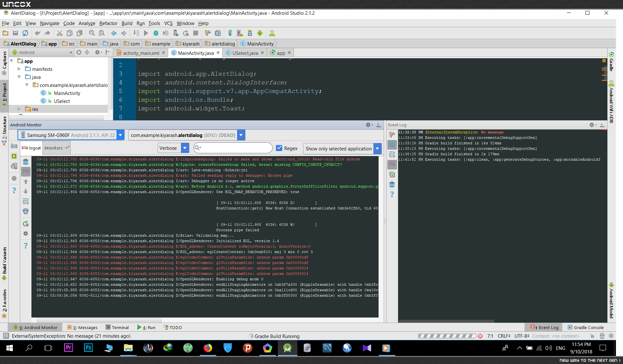
Task: Open Project Structure from the toolbar
Action: pyautogui.click(x=218, y=33)
